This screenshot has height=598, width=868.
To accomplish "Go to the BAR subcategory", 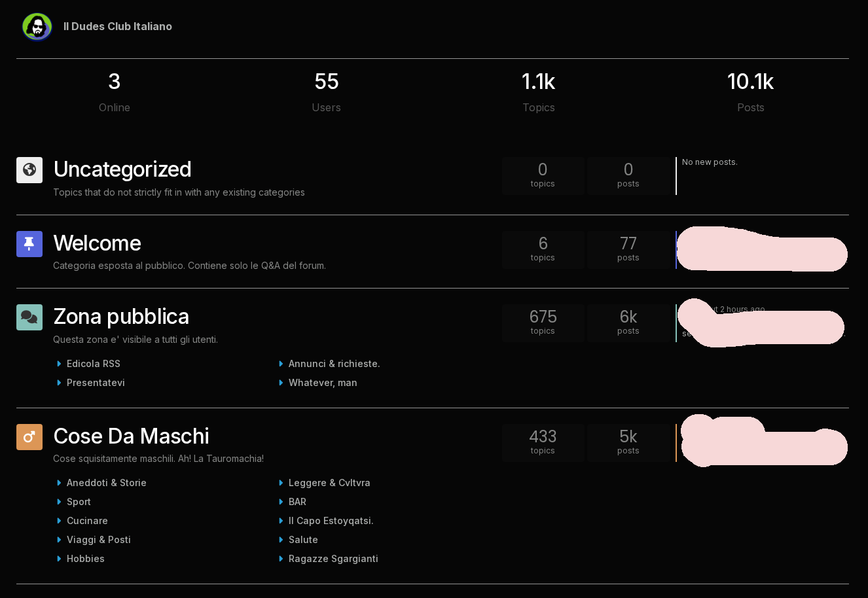I will click(297, 502).
